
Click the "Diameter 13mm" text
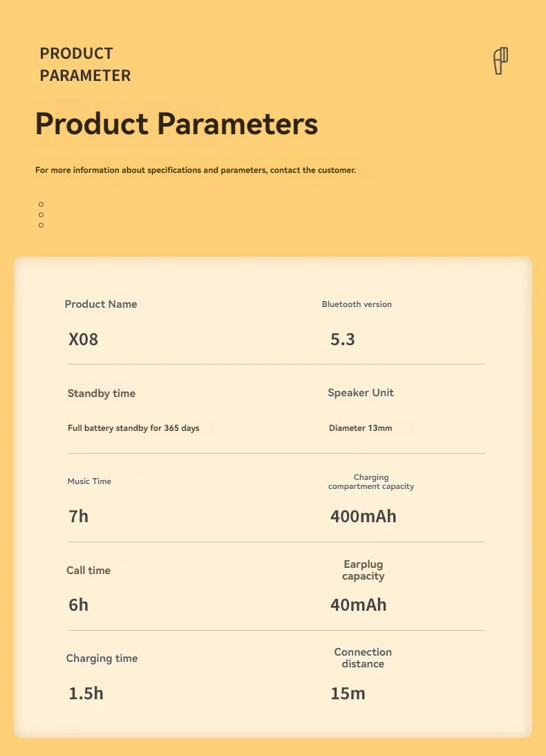(360, 428)
